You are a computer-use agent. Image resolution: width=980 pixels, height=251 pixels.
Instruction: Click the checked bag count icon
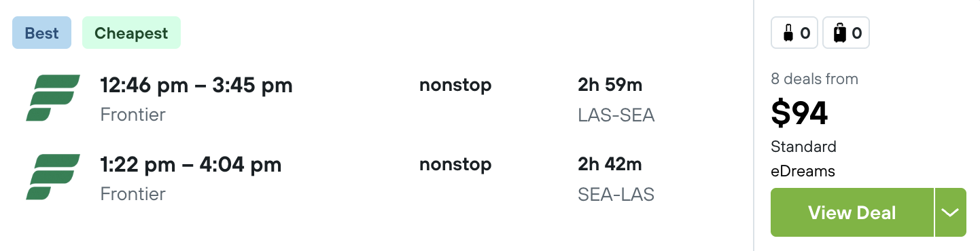click(x=846, y=33)
